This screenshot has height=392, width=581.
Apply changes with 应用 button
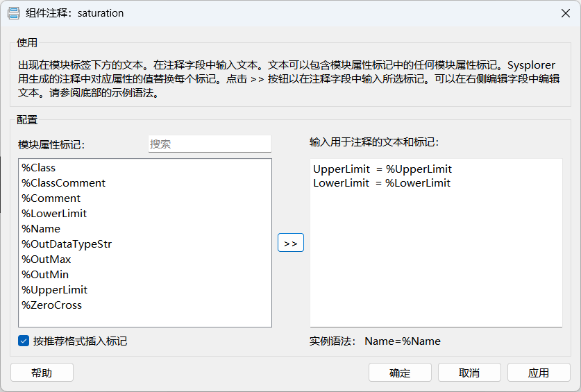[539, 373]
